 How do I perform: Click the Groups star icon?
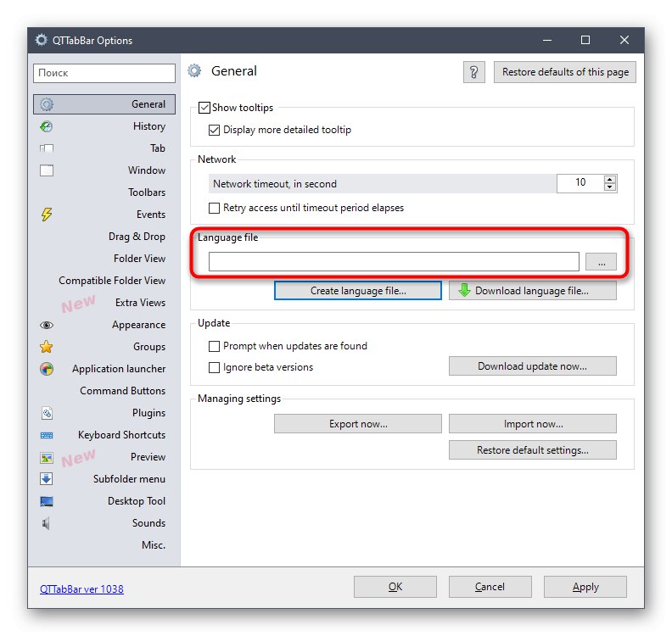tap(47, 347)
